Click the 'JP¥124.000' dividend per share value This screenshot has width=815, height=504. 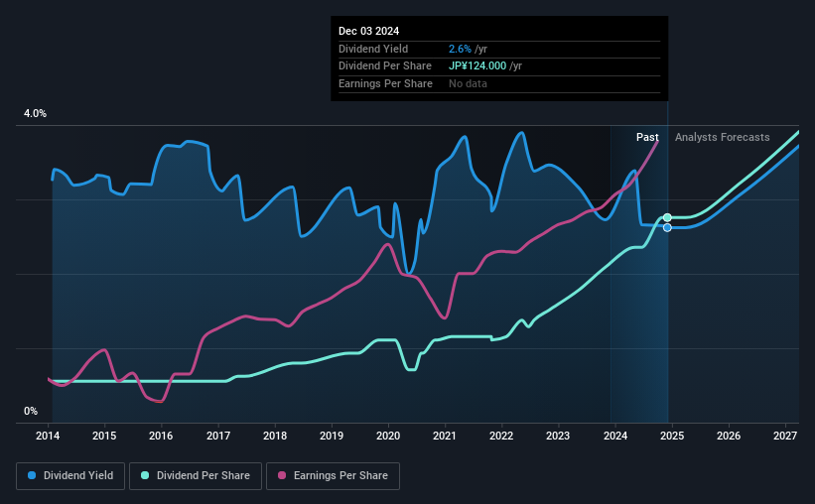point(477,66)
